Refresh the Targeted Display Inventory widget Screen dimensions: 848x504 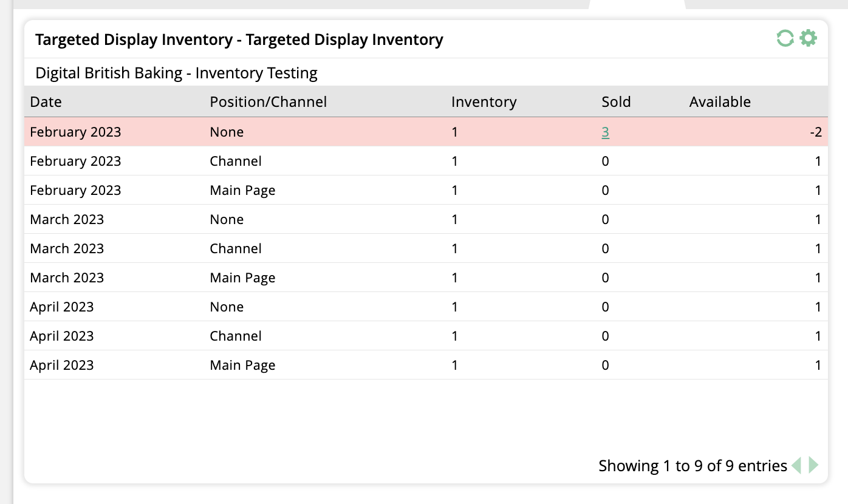click(x=785, y=38)
